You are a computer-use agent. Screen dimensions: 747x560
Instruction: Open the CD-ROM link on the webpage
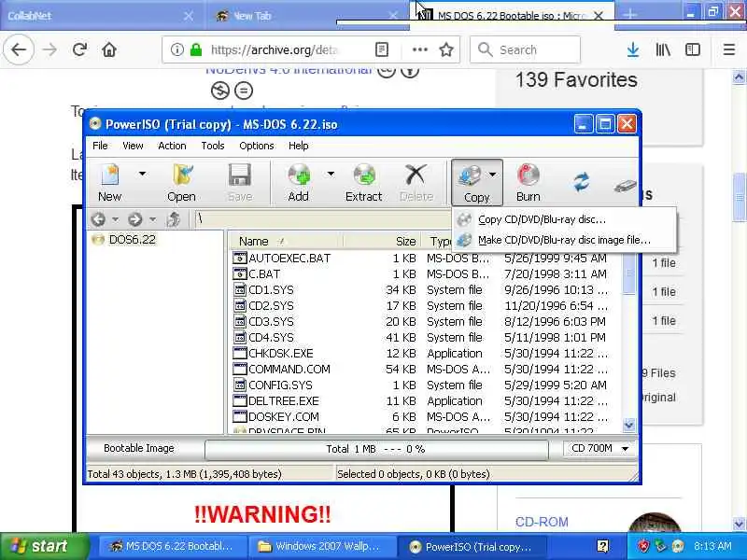click(542, 522)
